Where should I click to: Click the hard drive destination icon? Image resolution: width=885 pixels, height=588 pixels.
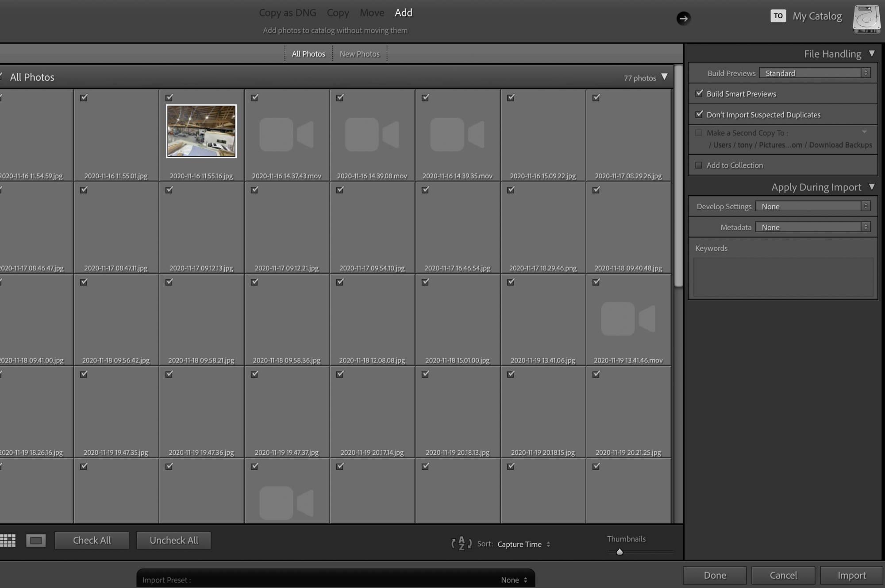click(x=866, y=19)
